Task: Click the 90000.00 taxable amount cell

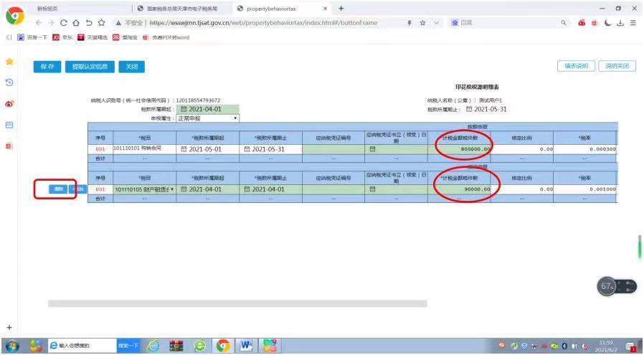Action: (459, 189)
